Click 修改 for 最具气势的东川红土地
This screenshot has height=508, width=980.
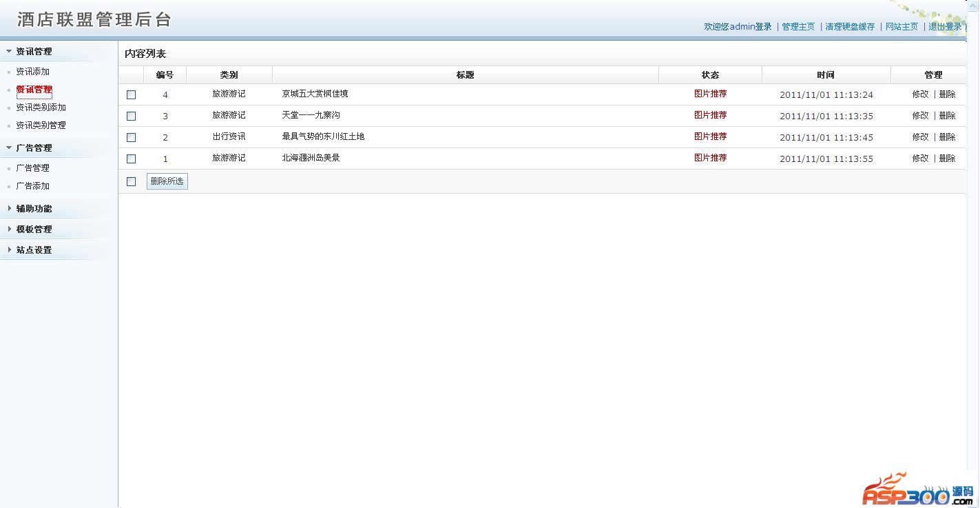point(920,137)
